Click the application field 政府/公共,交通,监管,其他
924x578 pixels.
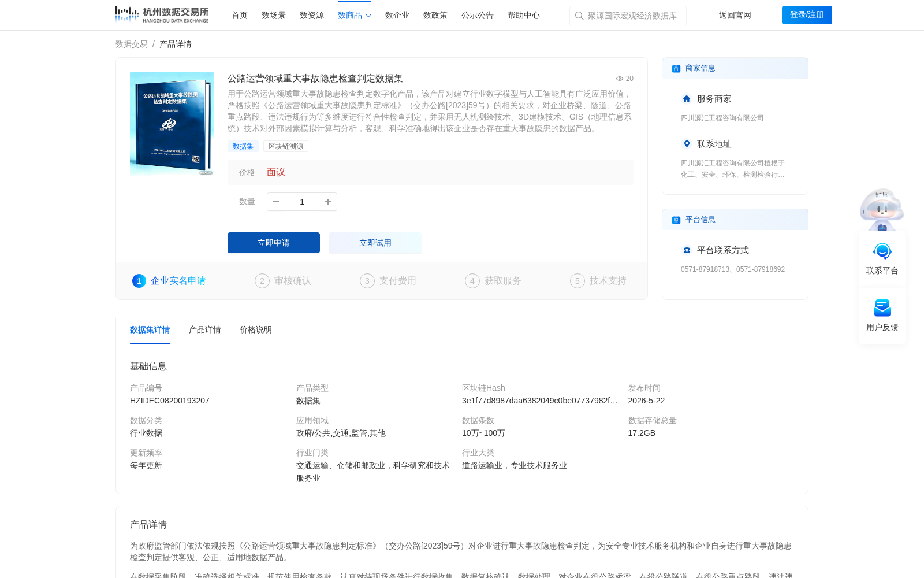[x=341, y=433]
